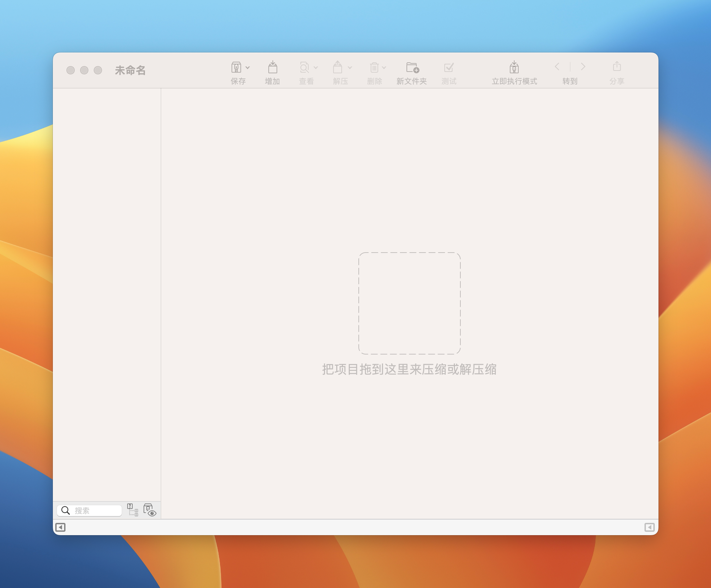Click the search magnifier icon
The height and width of the screenshot is (588, 711).
click(x=65, y=510)
